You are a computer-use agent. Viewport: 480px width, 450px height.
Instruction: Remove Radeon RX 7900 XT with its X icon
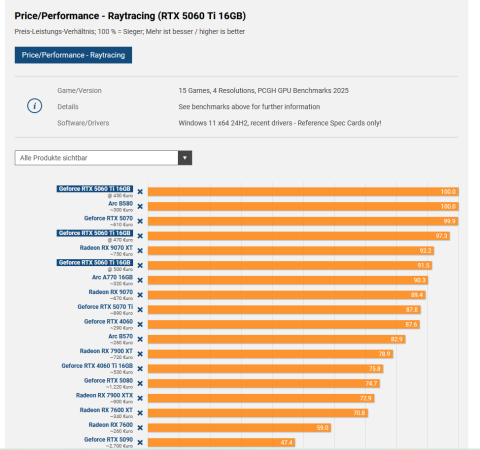point(140,354)
